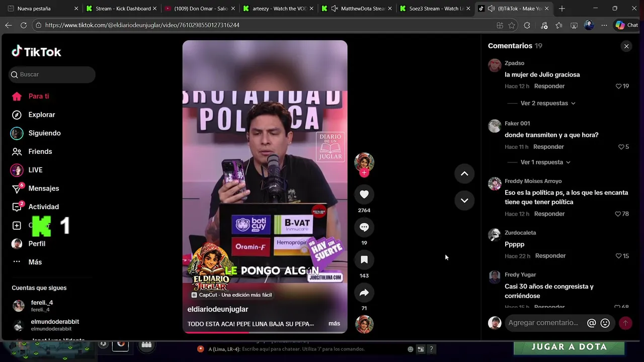The height and width of the screenshot is (362, 644).
Task: Switch to MatthewDota Stream tab
Action: click(x=356, y=9)
